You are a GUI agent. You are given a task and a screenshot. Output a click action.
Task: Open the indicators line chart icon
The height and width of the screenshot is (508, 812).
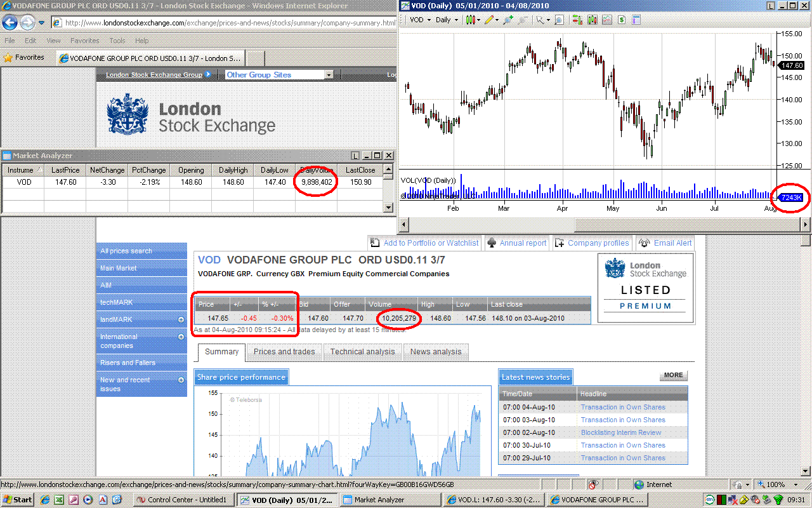pyautogui.click(x=607, y=20)
